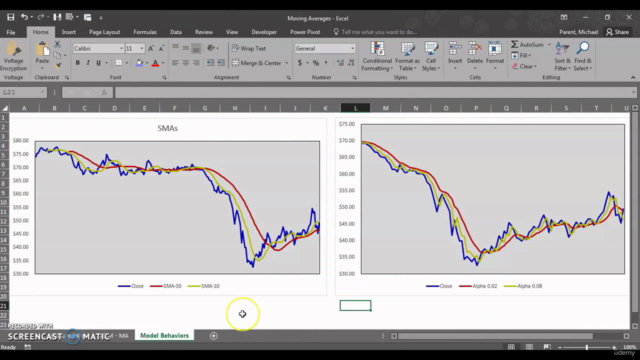Select the SMAs chart title
Image resolution: width=640 pixels, height=360 pixels.
[x=167, y=128]
